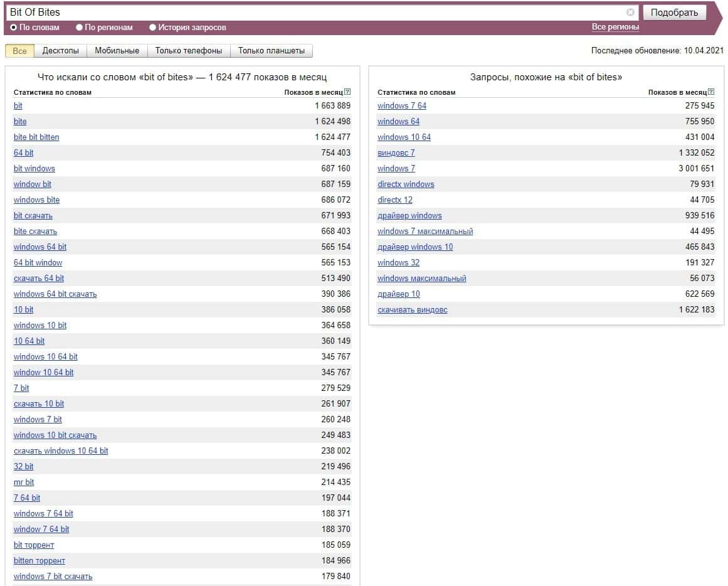This screenshot has height=586, width=728.
Task: Open the Только планшеты tab
Action: click(272, 51)
